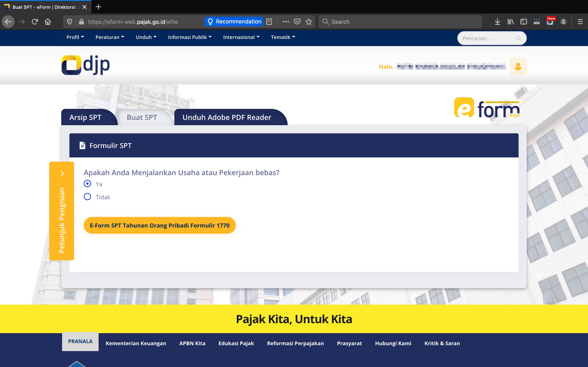Open Firefox downloads arrow icon
Image resolution: width=588 pixels, height=367 pixels.
coord(497,22)
